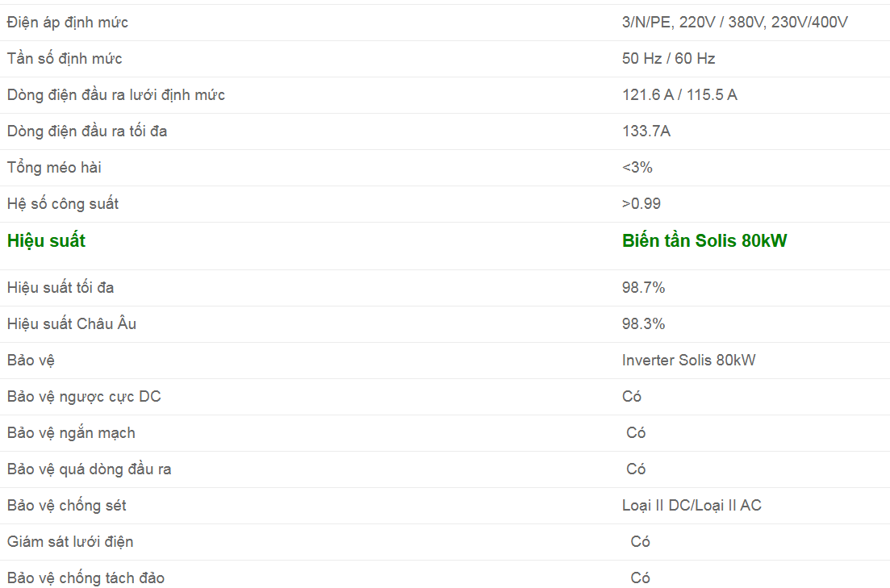Click the "Tổng méo hài" row label
This screenshot has height=588, width=890.
[54, 168]
